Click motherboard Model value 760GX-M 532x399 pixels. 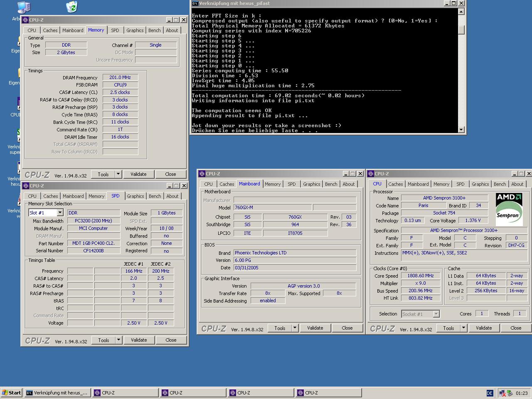273,207
